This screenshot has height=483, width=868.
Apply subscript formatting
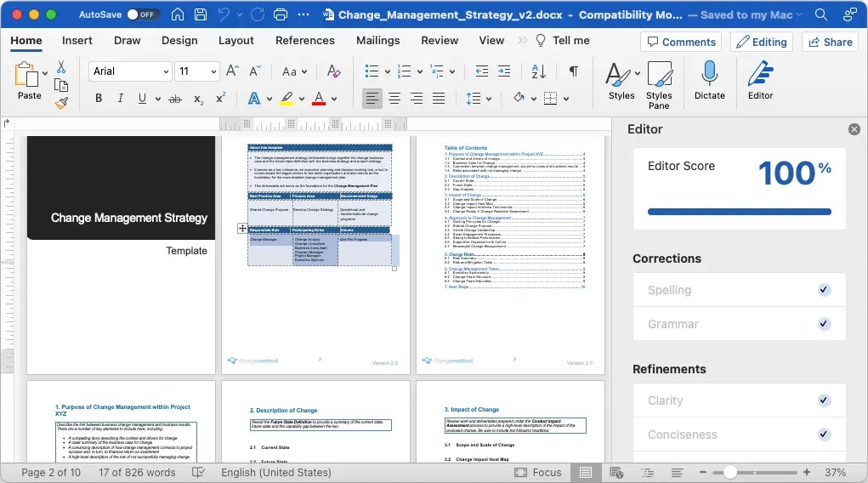coord(199,99)
